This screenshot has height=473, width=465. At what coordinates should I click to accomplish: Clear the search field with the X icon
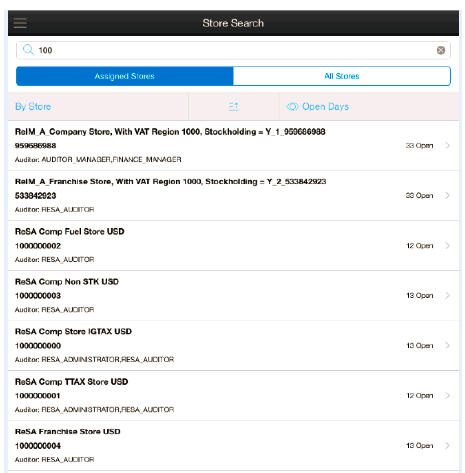(x=441, y=50)
